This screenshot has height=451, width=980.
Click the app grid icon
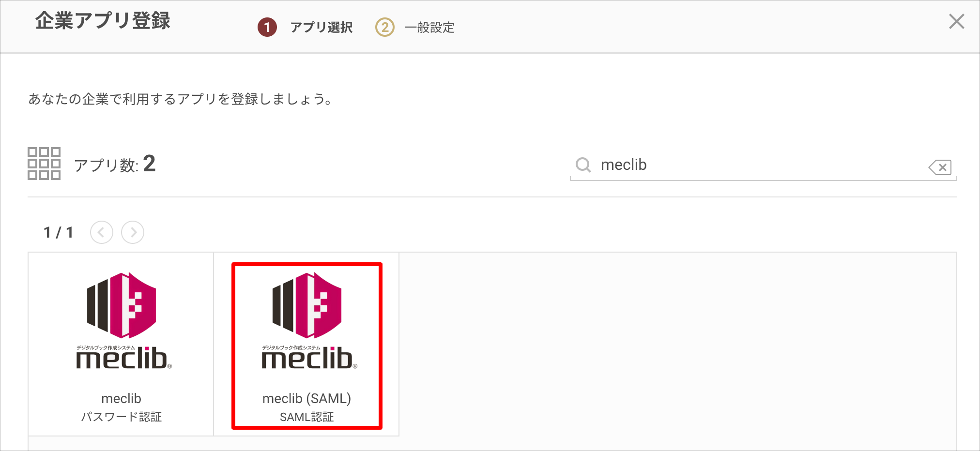[44, 164]
